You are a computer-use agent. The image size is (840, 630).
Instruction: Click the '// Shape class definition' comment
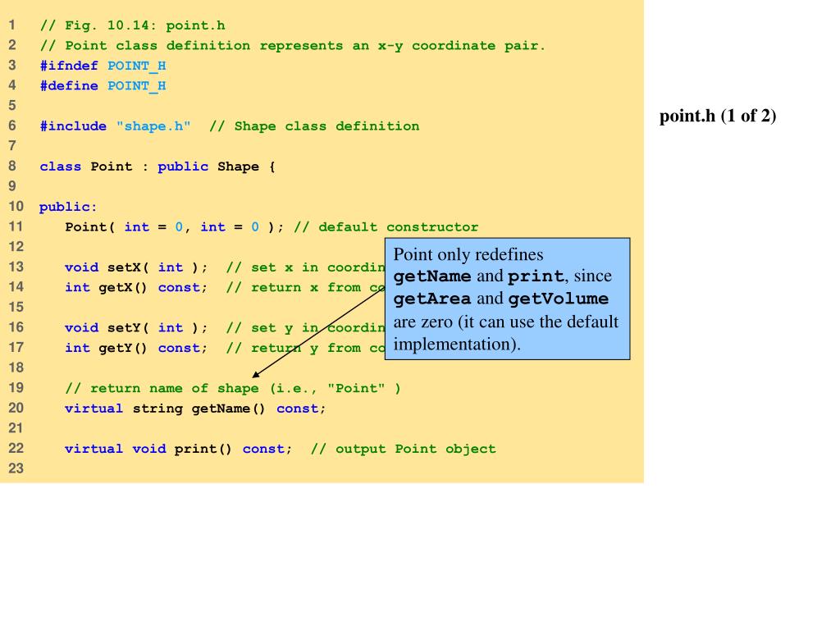coord(314,126)
